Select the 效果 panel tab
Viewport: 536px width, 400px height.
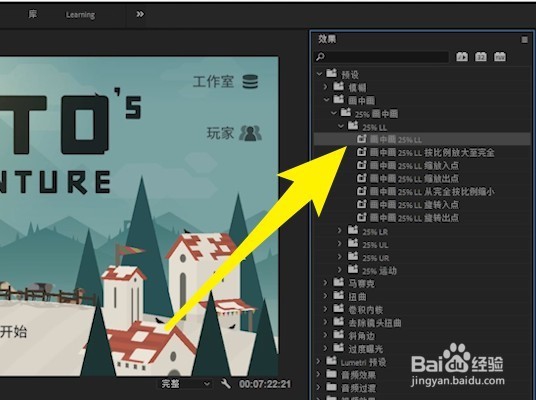(x=327, y=39)
